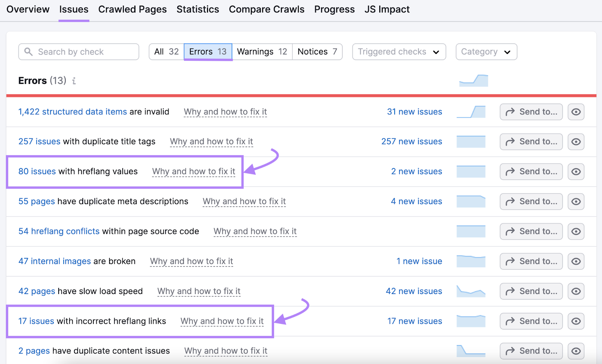This screenshot has height=364, width=602.
Task: Click the 80 issues hreflang values link
Action: (37, 171)
